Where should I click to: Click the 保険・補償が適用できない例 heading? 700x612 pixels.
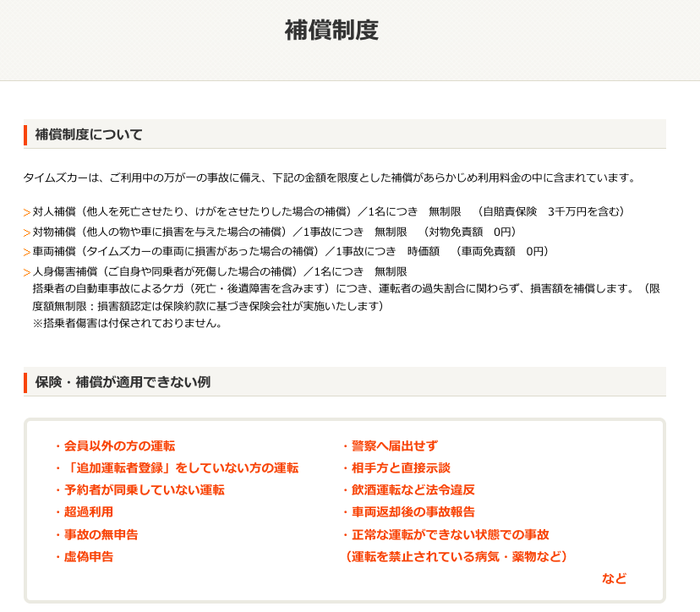123,382
